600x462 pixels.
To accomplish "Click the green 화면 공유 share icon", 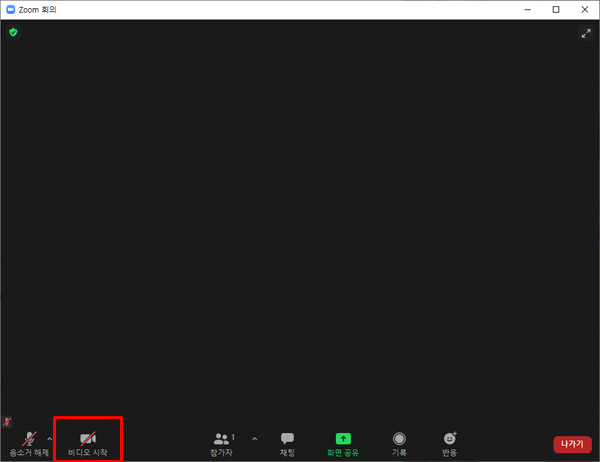I will click(x=343, y=439).
